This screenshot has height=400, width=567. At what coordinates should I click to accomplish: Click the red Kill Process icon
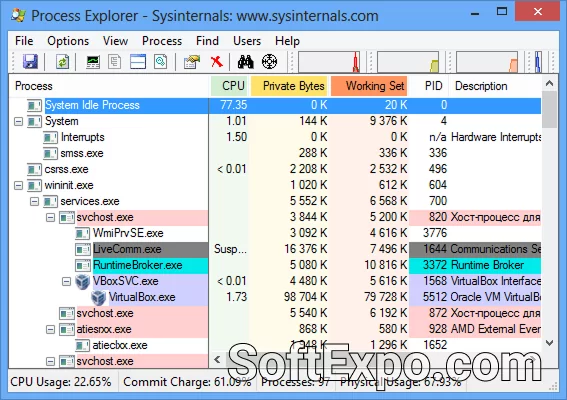[217, 61]
